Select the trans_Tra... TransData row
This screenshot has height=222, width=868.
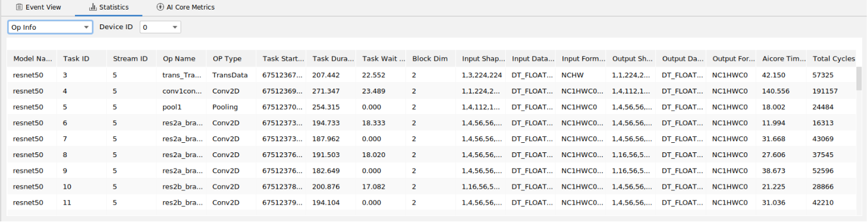tap(431, 76)
